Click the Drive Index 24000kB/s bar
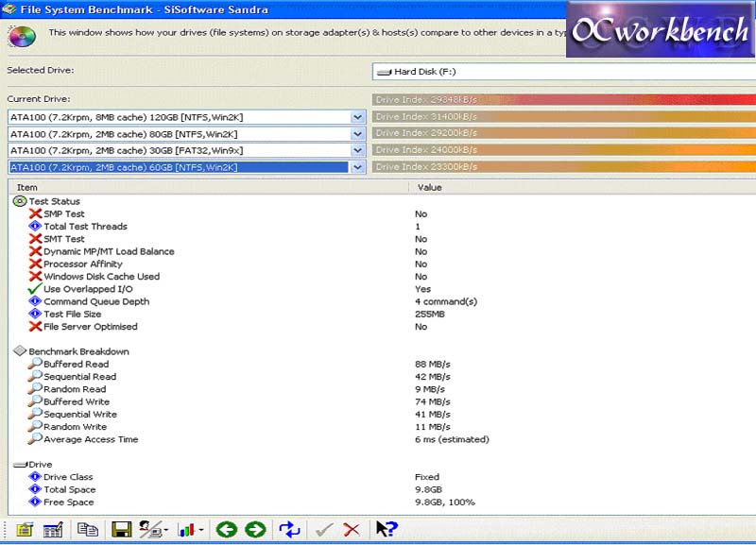 563,150
